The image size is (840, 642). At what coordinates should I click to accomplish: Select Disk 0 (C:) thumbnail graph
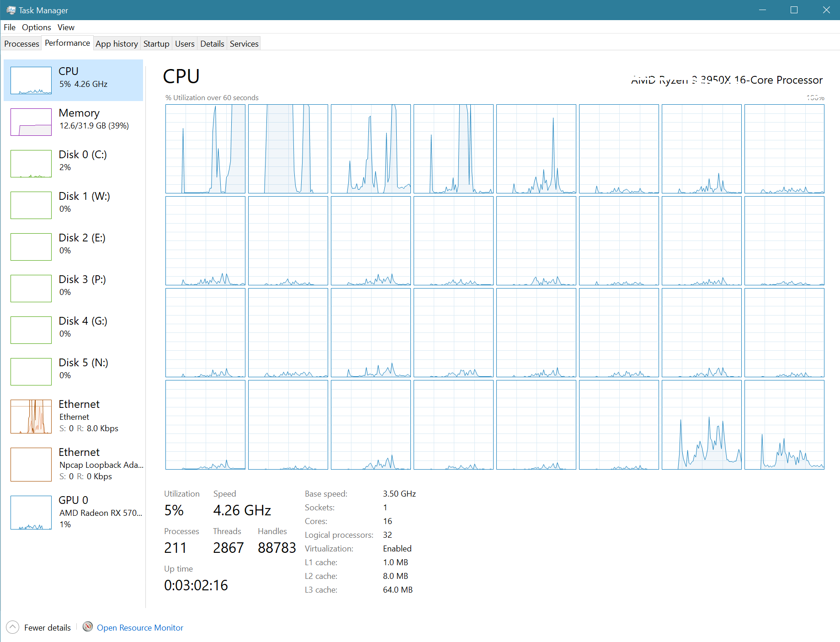coord(31,164)
